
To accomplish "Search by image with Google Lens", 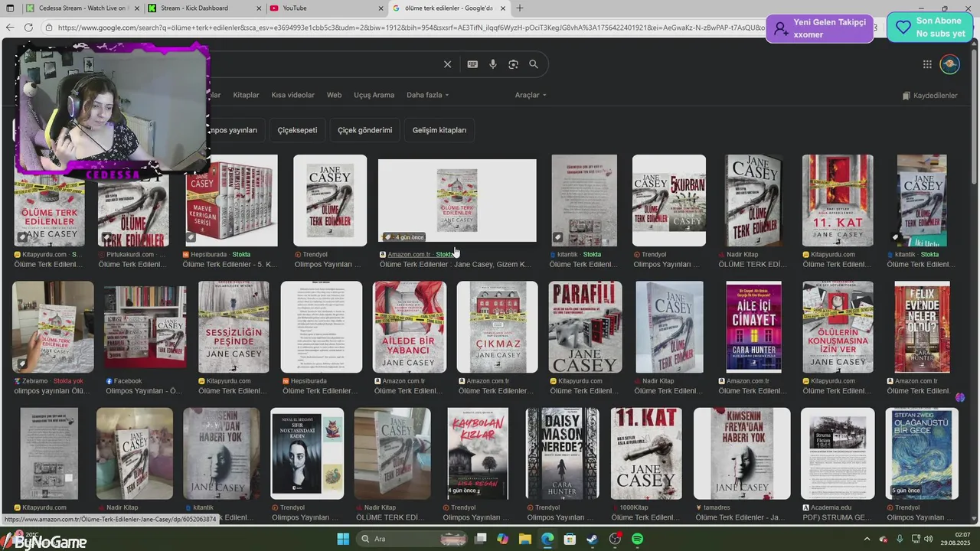I will [513, 64].
